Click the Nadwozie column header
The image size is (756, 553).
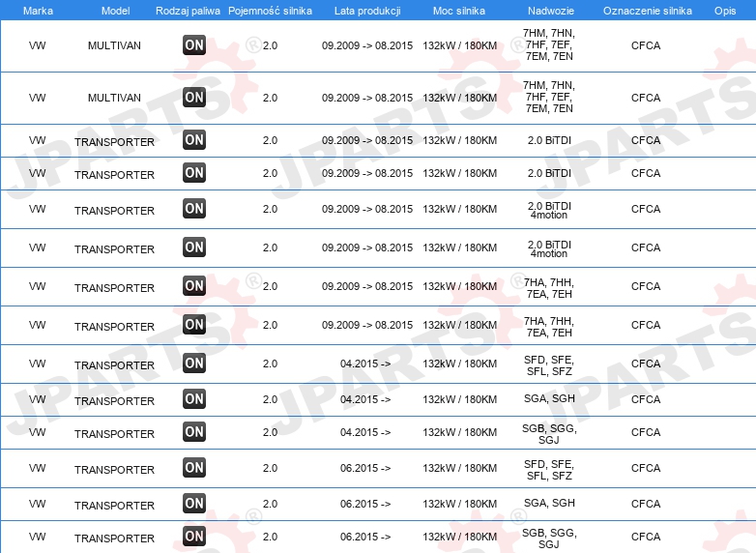coord(551,11)
